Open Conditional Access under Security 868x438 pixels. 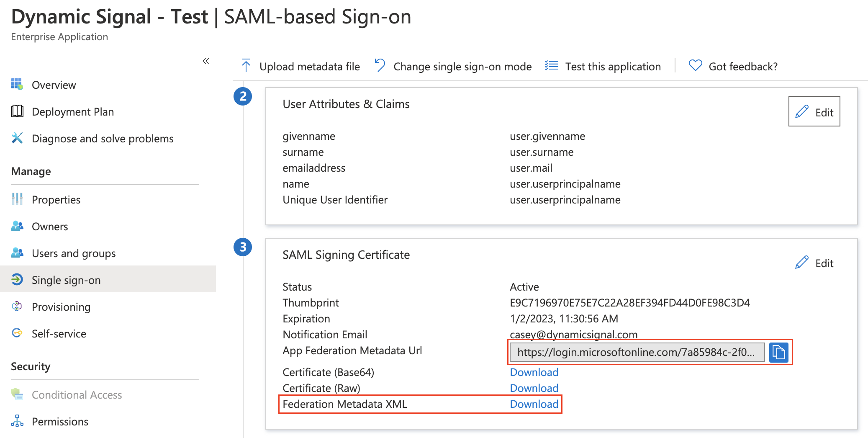pos(77,395)
